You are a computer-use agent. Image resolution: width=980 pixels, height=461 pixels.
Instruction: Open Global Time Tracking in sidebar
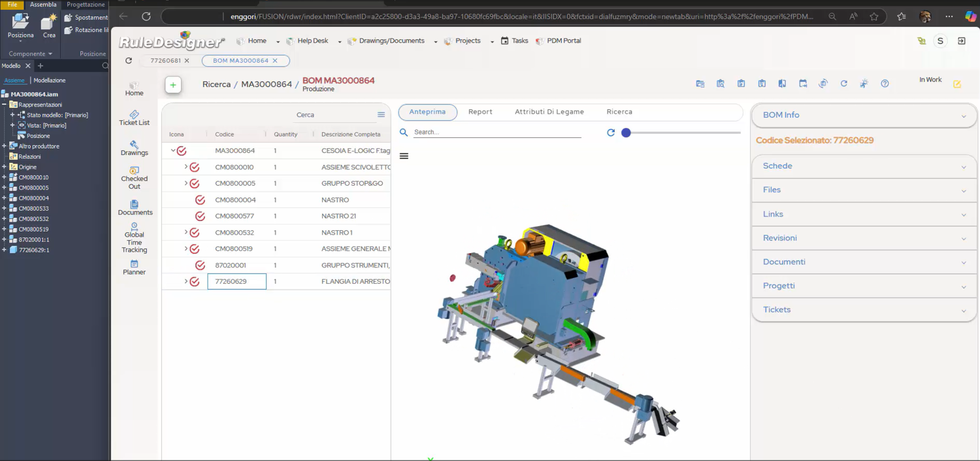click(x=134, y=238)
